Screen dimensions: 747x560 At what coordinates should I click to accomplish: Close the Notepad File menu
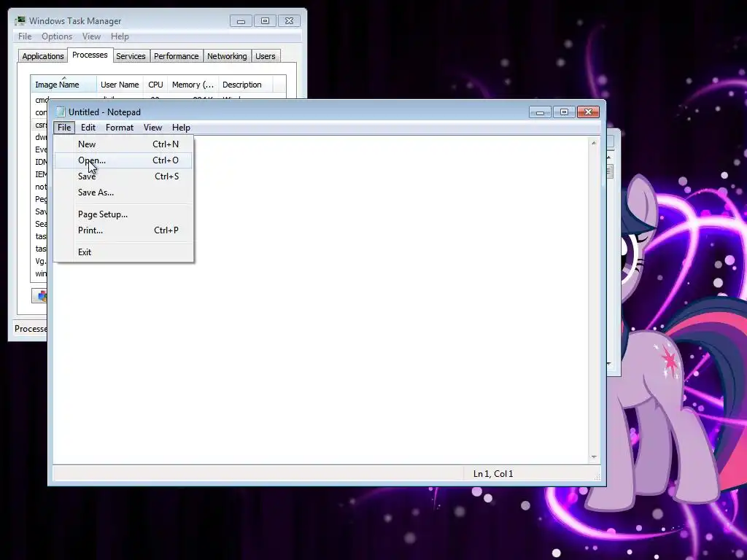click(x=64, y=128)
